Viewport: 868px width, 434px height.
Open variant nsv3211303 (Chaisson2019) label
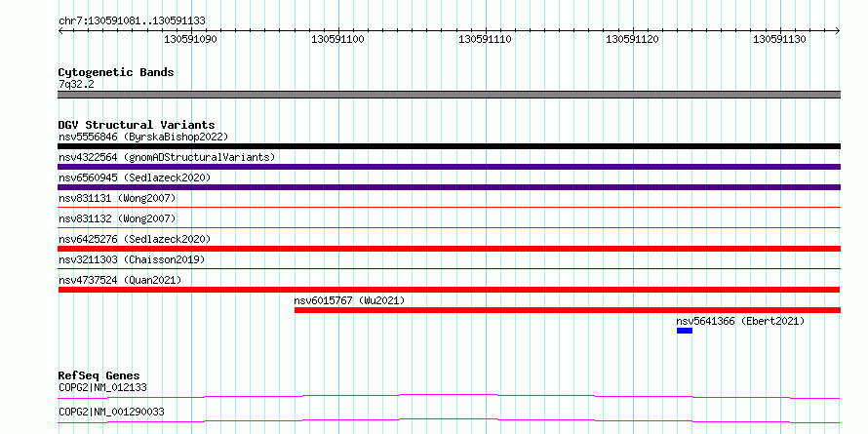click(132, 259)
